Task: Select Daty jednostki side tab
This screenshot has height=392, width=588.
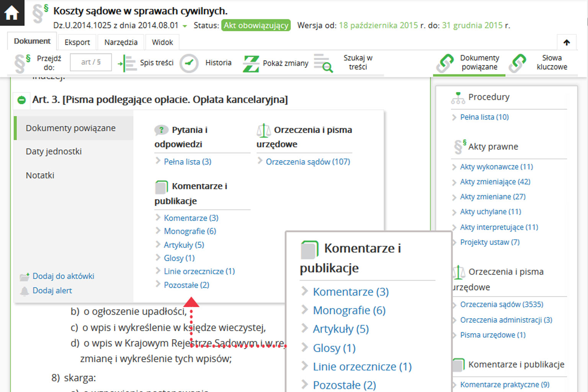Action: [x=54, y=152]
